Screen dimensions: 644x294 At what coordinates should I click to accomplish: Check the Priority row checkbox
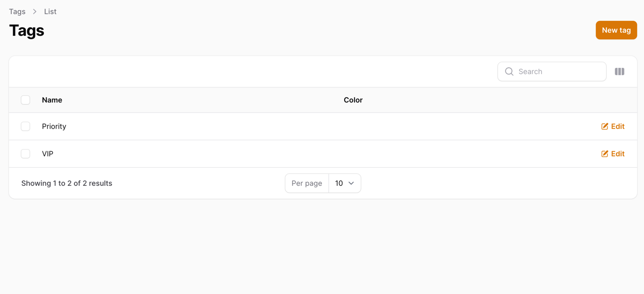coord(25,126)
